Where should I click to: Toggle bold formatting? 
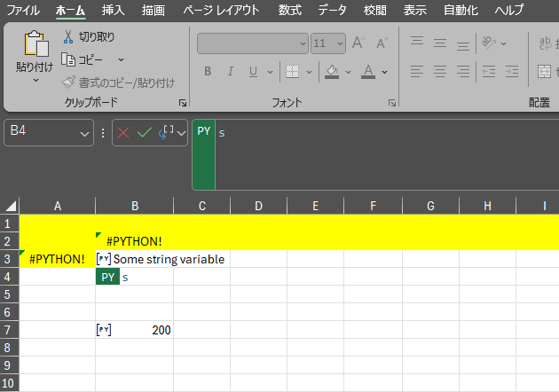[x=208, y=71]
